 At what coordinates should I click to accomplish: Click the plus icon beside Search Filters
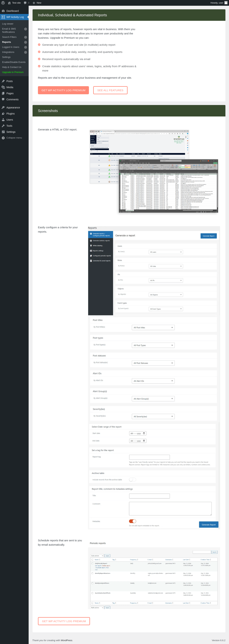[x=25, y=37]
